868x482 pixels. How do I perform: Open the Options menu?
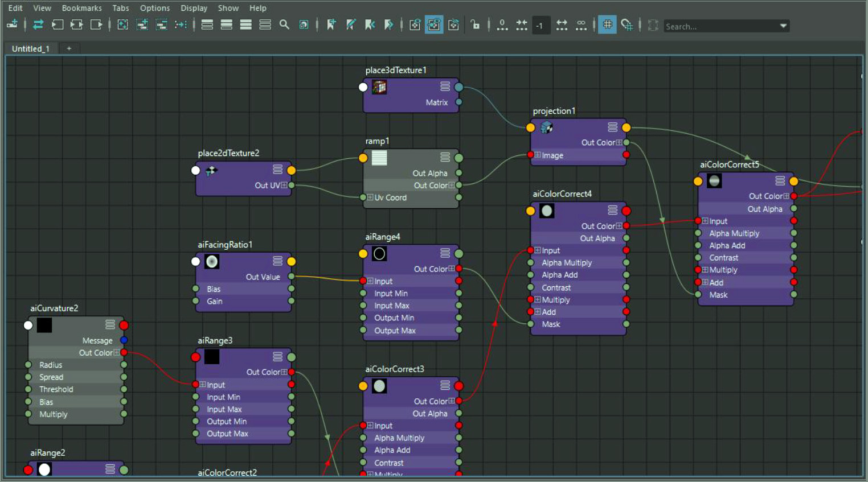[155, 8]
